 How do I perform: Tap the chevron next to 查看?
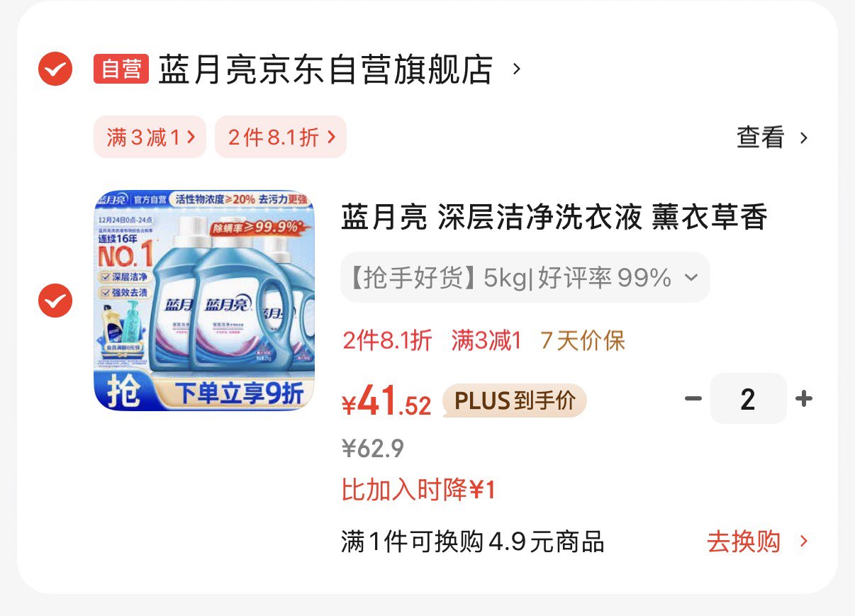[x=803, y=138]
